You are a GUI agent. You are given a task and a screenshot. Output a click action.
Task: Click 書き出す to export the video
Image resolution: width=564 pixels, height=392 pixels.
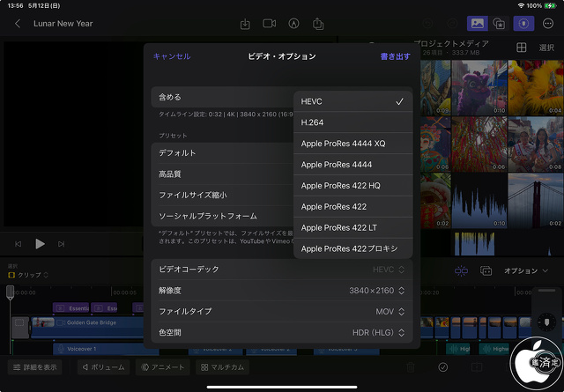pos(396,56)
